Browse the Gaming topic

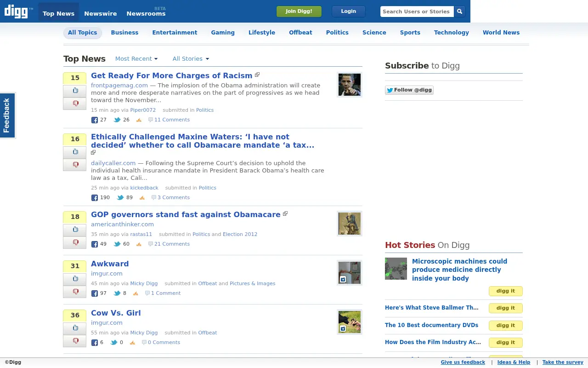pos(223,33)
